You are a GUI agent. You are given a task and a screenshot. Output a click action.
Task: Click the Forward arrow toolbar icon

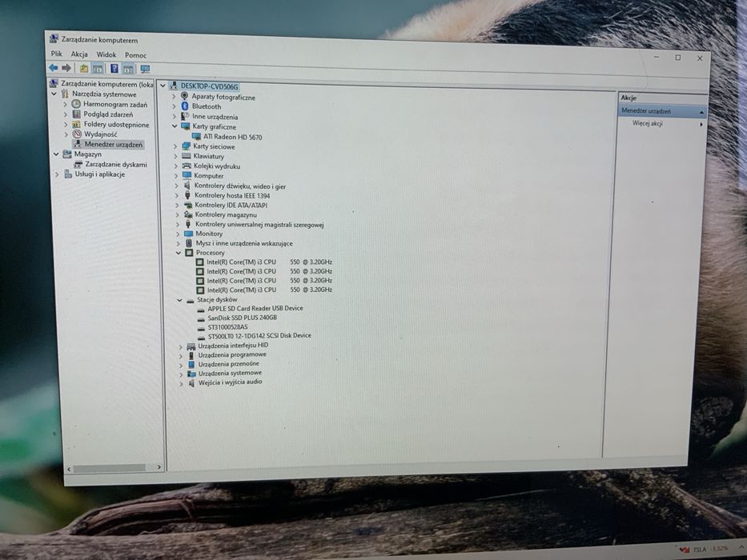66,68
